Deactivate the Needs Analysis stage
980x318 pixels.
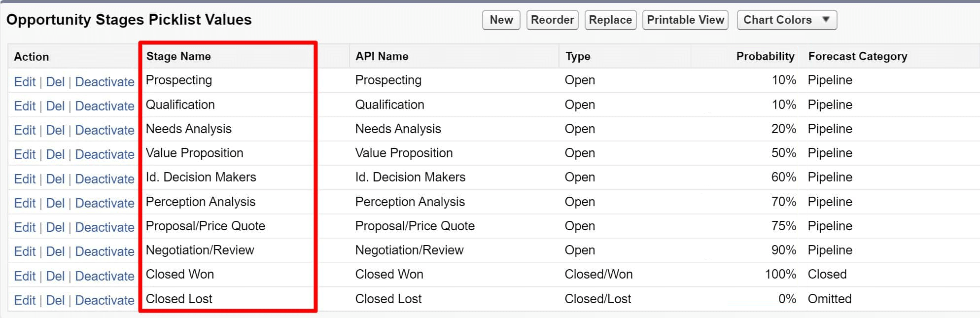[105, 130]
